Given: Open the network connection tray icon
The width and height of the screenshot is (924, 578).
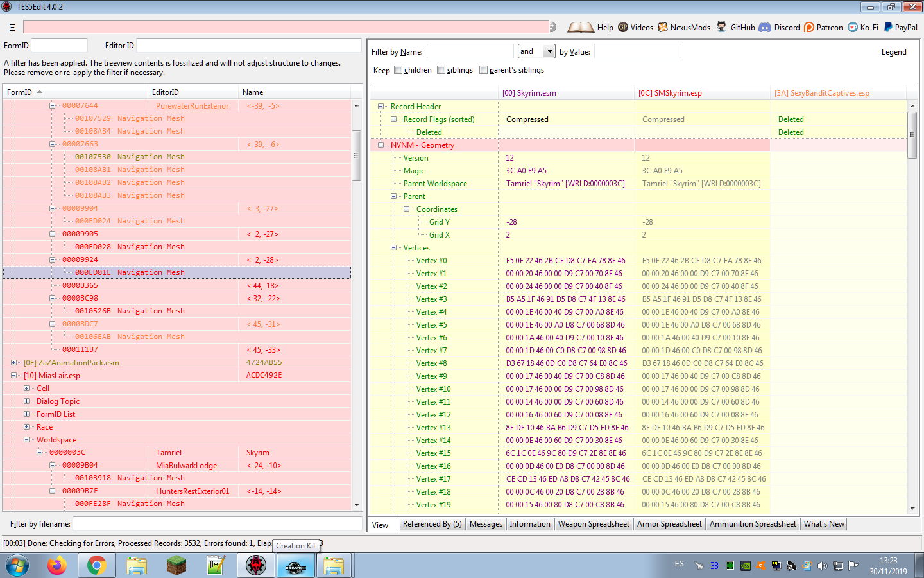Looking at the screenshot, I should (838, 566).
